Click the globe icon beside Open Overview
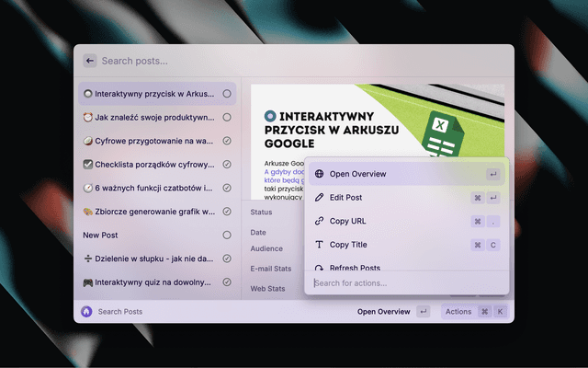 tap(319, 174)
